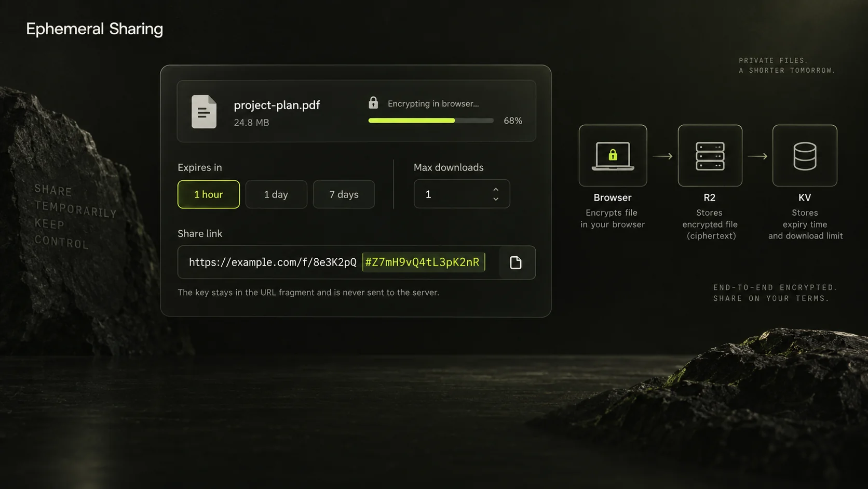The image size is (868, 489).
Task: Click the file name project-plan.pdf
Action: tap(277, 105)
